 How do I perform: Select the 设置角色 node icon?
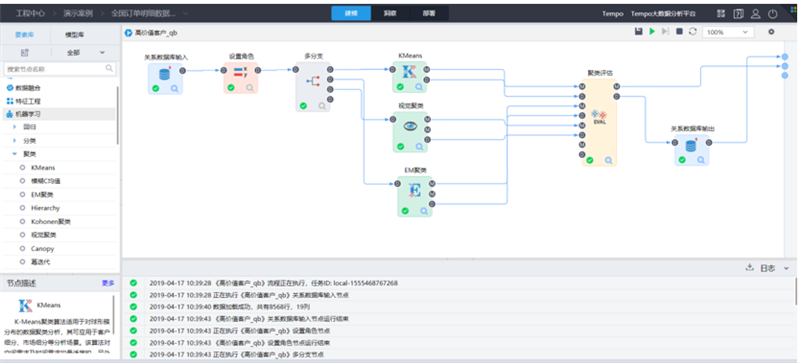(241, 72)
